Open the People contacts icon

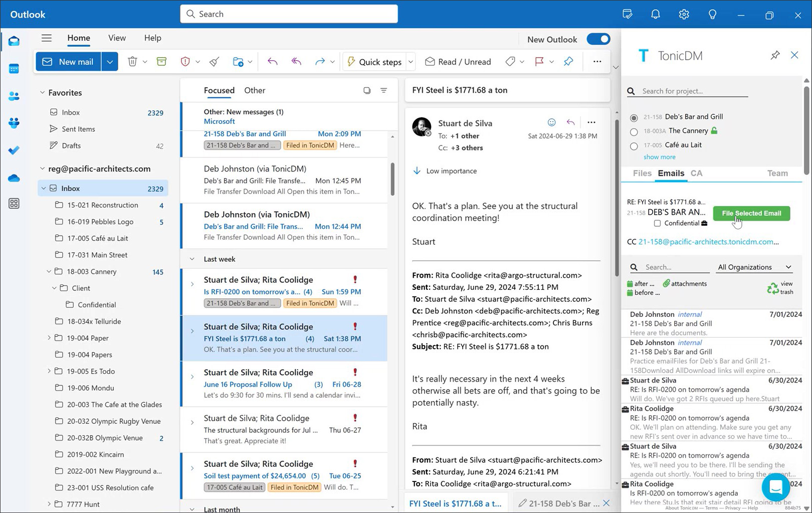pyautogui.click(x=14, y=96)
